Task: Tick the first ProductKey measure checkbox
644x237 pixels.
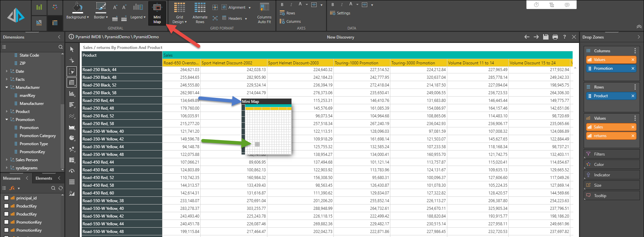Action: (x=6, y=206)
